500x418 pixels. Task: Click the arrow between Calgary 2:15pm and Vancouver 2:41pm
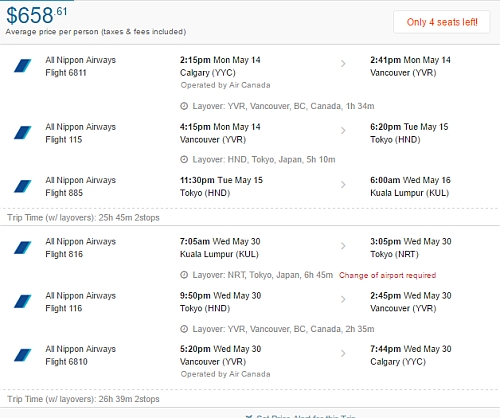click(343, 64)
